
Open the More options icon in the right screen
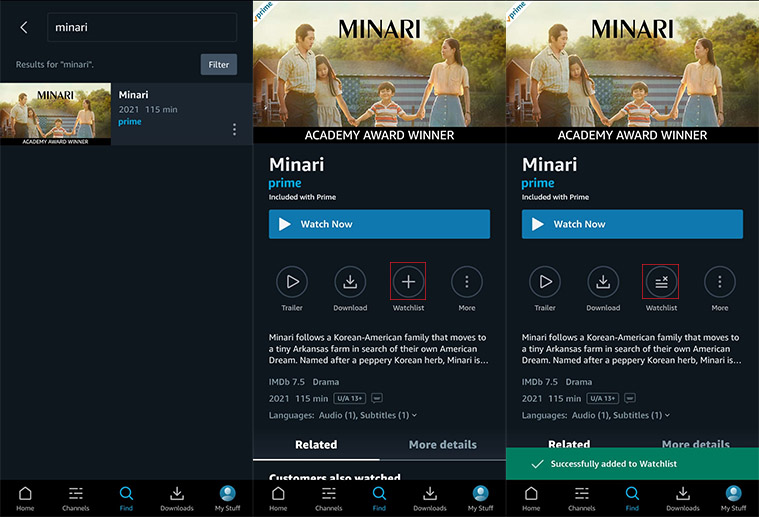tap(720, 282)
